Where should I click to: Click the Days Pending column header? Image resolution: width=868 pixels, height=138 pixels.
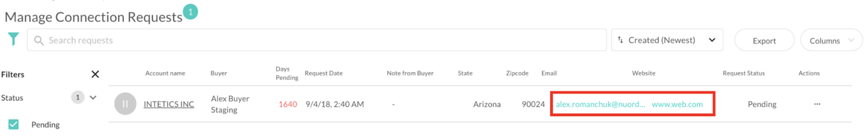pos(287,73)
